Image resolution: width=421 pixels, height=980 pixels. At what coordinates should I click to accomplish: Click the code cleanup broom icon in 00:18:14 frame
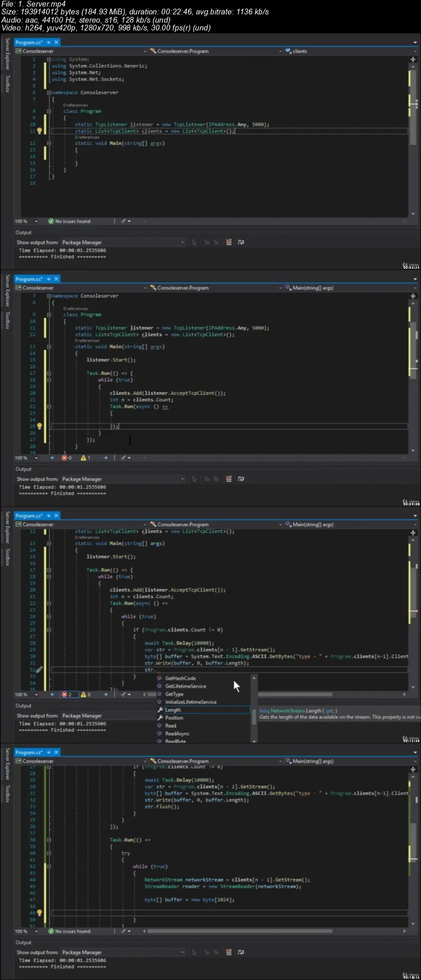coord(123,931)
